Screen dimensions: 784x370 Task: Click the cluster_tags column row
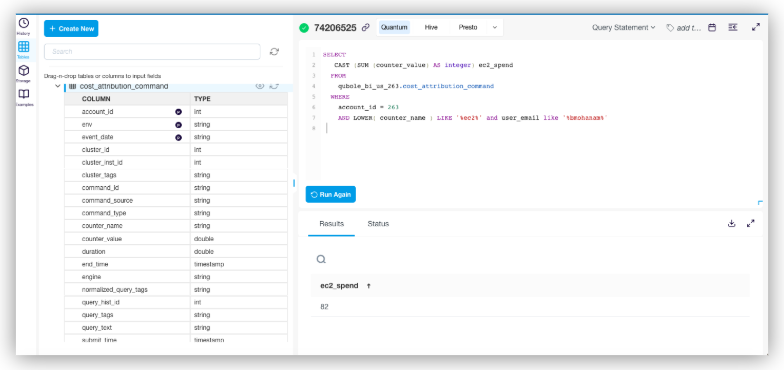pos(176,175)
